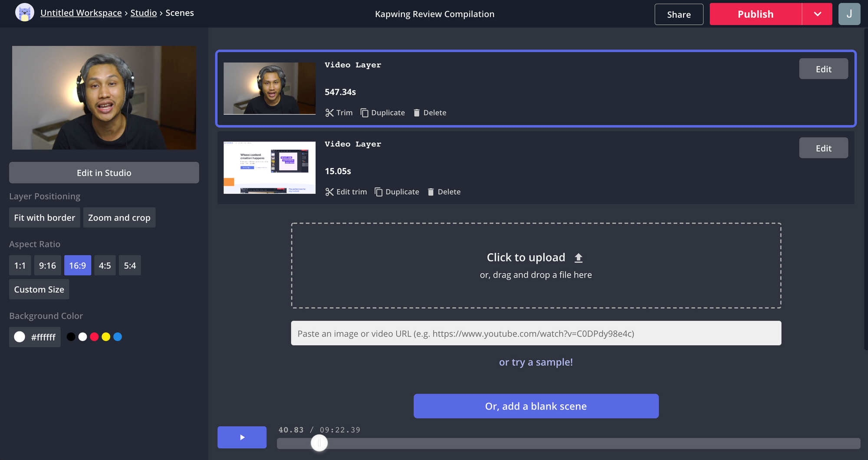This screenshot has height=460, width=868.
Task: Navigate to Studio breadcrumb link
Action: click(143, 13)
